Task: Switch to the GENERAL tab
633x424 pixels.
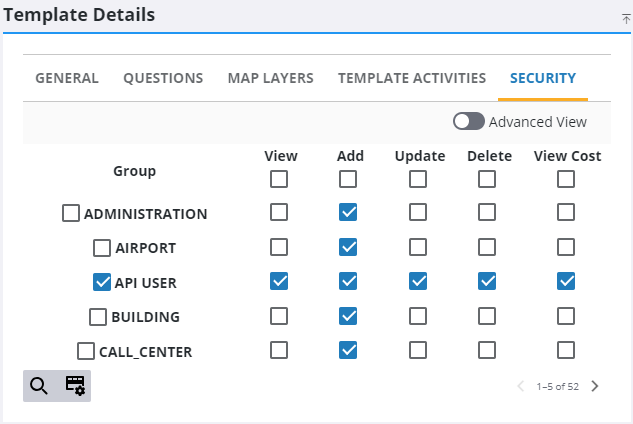Action: (67, 78)
